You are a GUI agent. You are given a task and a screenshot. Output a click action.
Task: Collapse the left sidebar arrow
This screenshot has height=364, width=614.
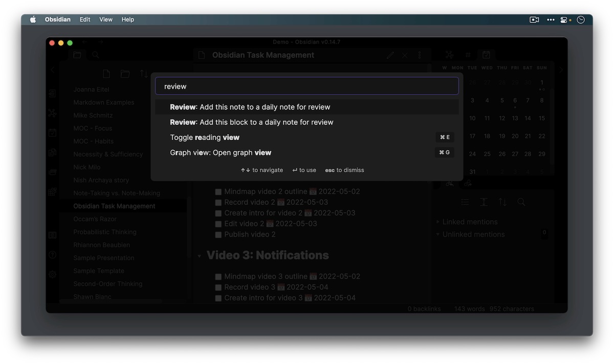pyautogui.click(x=52, y=70)
